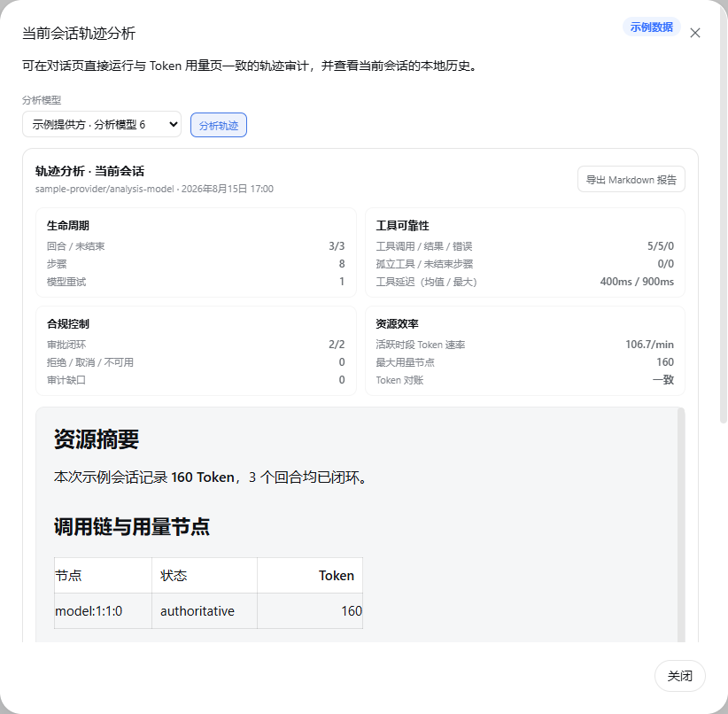Click the 工具延迟（均值 / 最大）label
Screen dimensions: 728x714
[x=427, y=282]
